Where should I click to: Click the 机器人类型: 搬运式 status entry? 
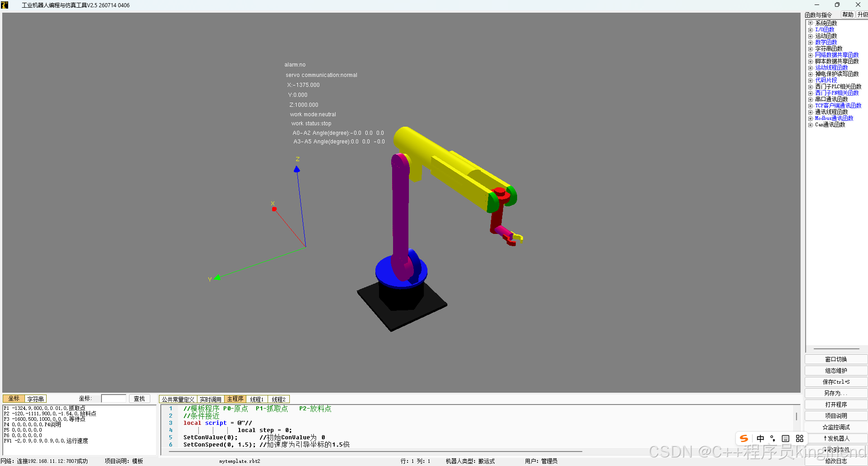[470, 461]
